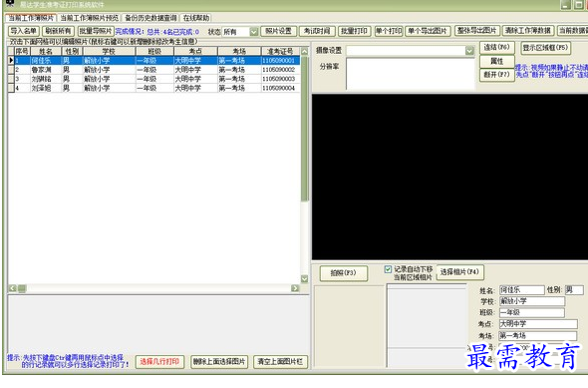This screenshot has height=388, width=588.
Task: Click the 清空上面图片栏 button
Action: [x=280, y=362]
